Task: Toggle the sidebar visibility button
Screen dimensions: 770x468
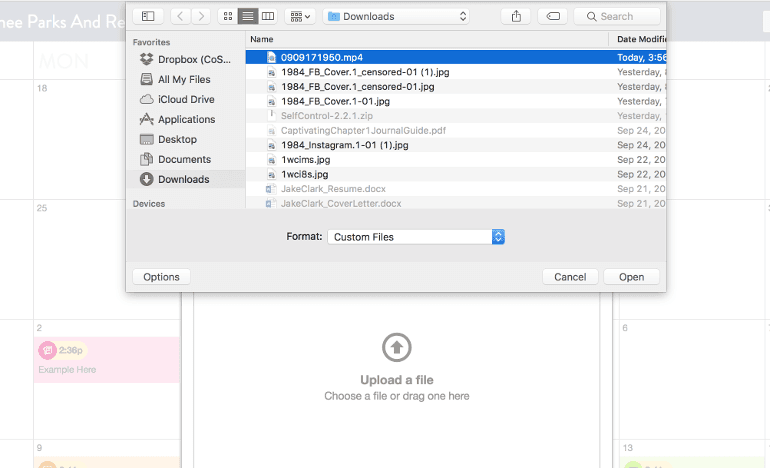Action: pyautogui.click(x=148, y=16)
